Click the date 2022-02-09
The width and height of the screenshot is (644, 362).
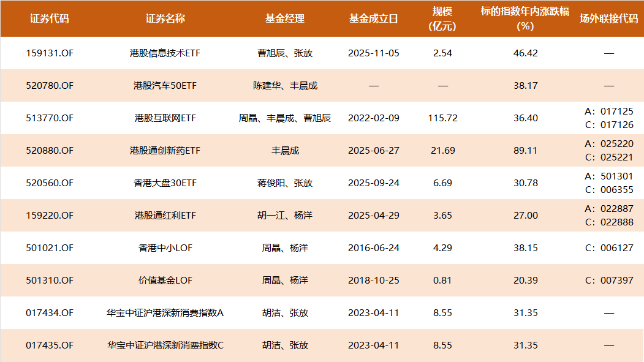click(x=374, y=118)
